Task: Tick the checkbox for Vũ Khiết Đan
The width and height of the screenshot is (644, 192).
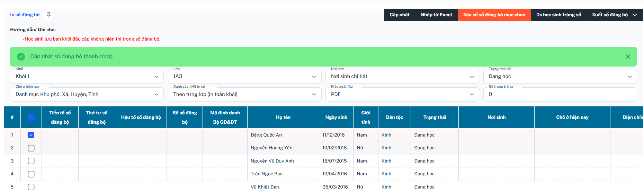Action: coord(31,187)
